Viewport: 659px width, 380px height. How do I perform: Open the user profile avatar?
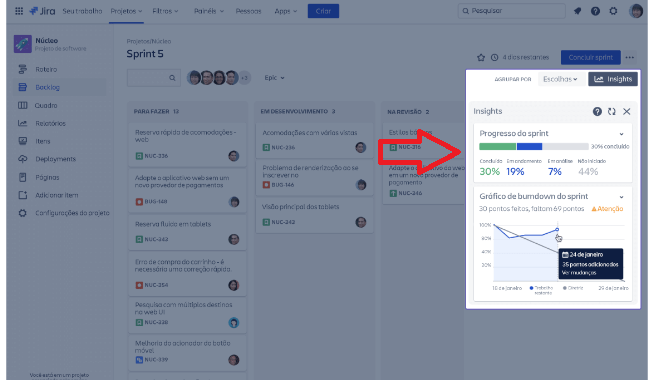coord(635,11)
